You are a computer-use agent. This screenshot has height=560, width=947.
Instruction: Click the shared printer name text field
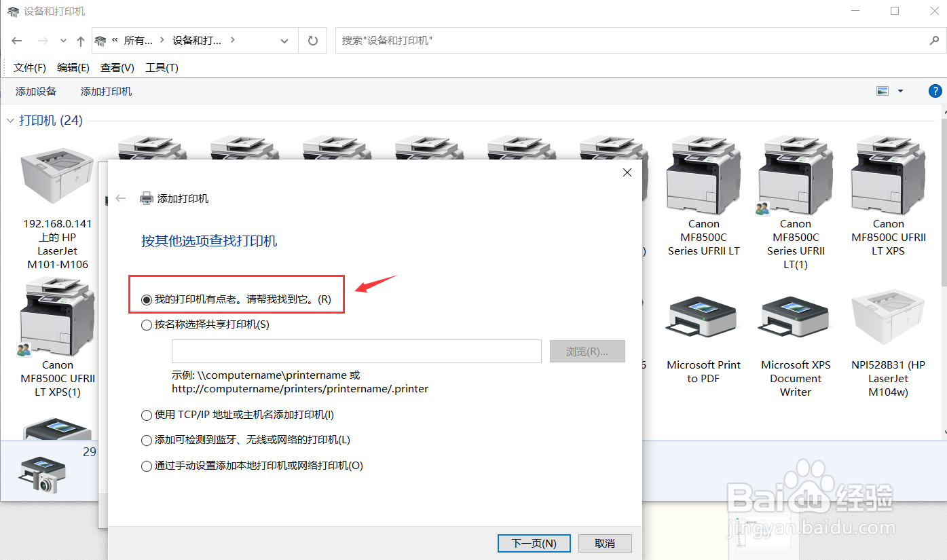coord(356,352)
